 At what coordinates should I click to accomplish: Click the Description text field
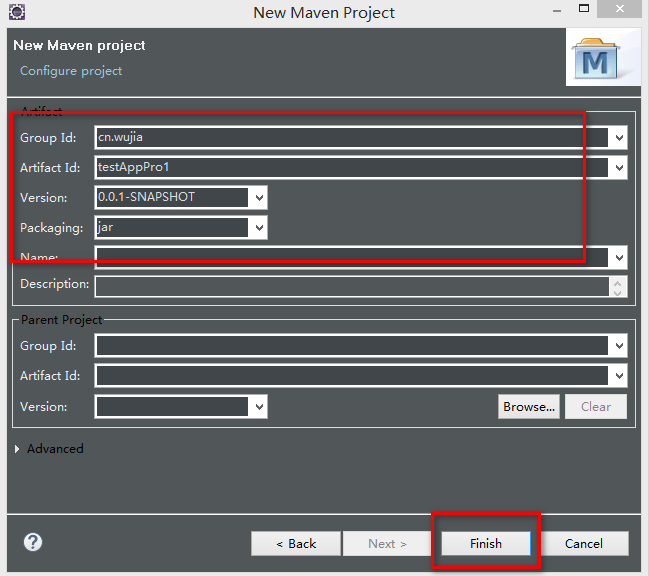click(352, 286)
